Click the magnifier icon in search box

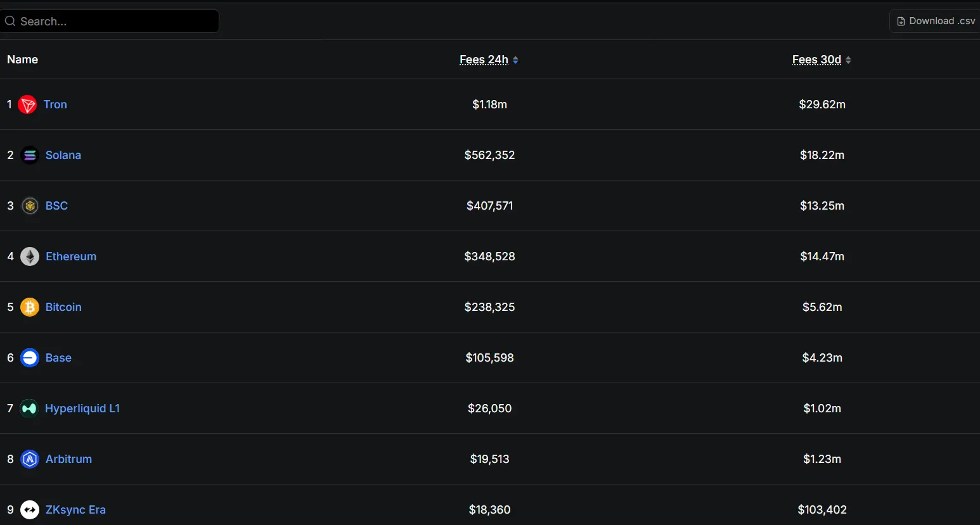10,22
